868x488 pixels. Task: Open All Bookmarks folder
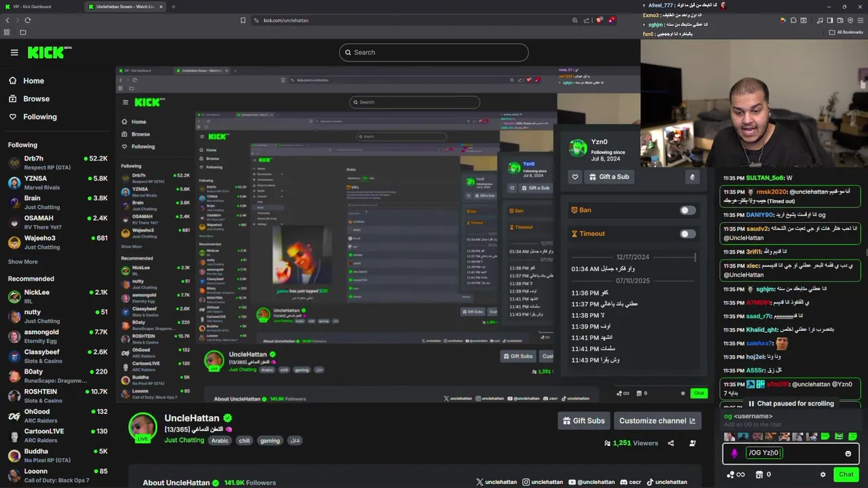tap(846, 32)
